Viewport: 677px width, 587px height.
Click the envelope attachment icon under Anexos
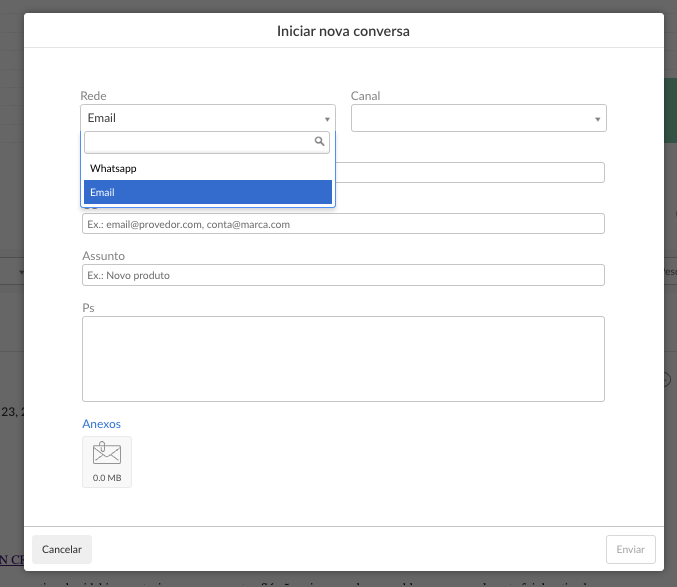tap(106, 454)
